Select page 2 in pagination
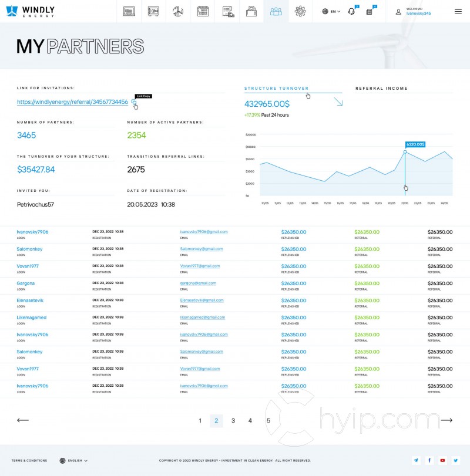This screenshot has height=476, width=470. 216,420
